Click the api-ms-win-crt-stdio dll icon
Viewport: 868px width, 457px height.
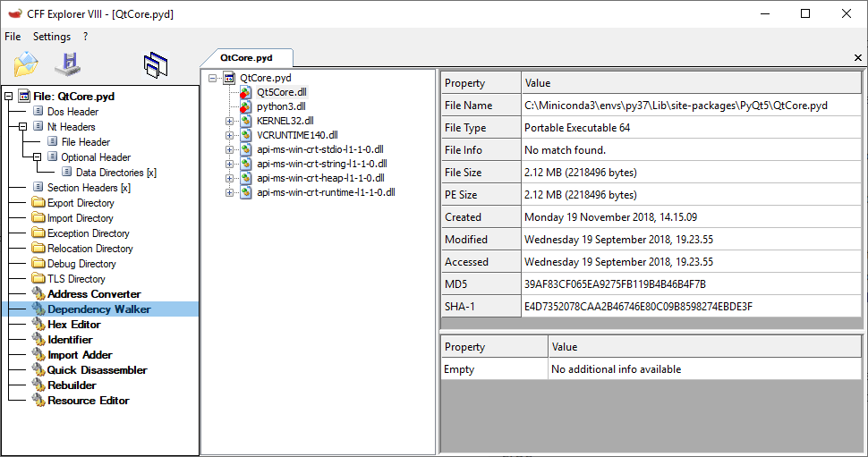click(x=246, y=149)
